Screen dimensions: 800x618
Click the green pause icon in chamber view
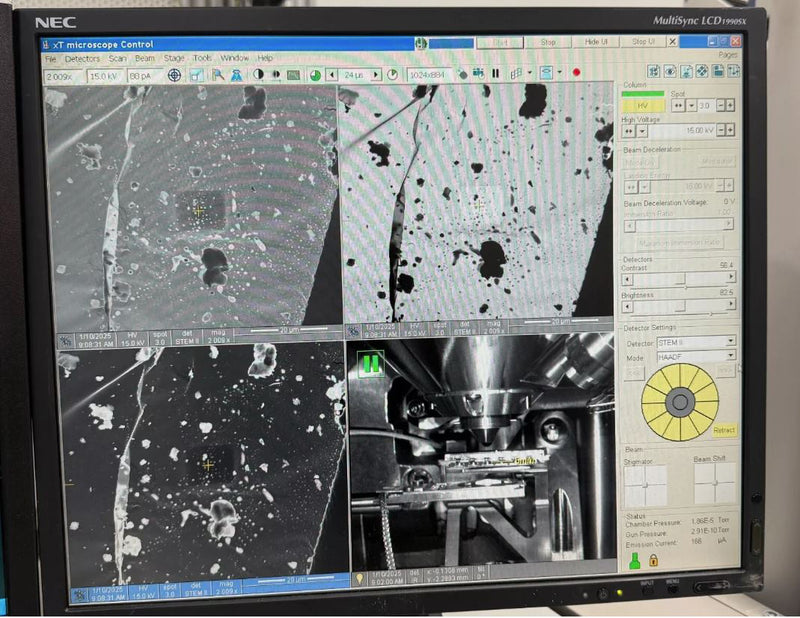(x=371, y=364)
